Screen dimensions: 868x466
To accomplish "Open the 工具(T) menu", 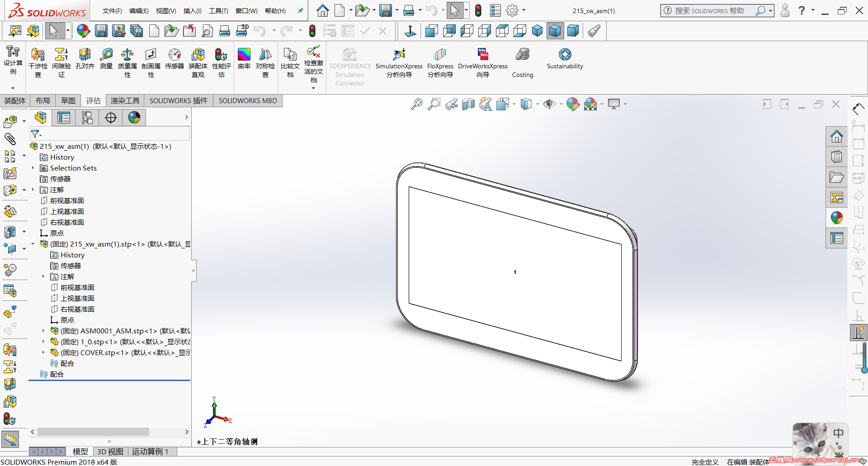I will point(218,11).
